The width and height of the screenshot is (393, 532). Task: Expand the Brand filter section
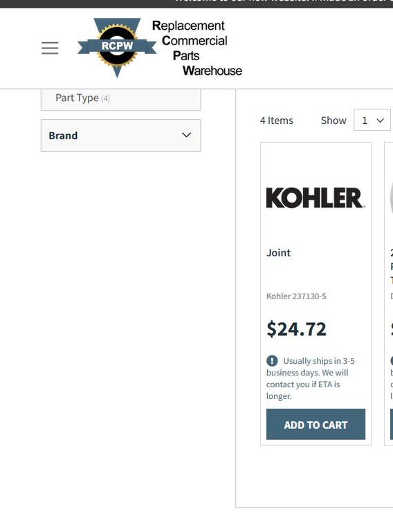tap(120, 135)
